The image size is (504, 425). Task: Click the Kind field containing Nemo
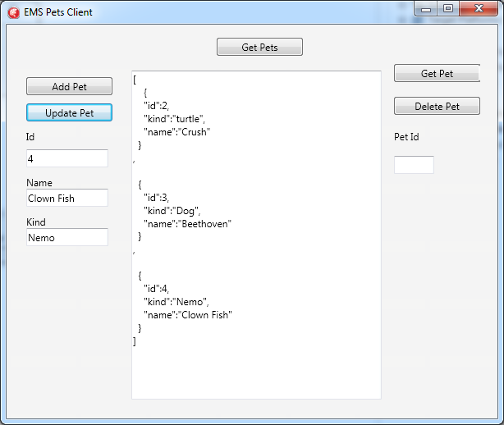pyautogui.click(x=67, y=237)
